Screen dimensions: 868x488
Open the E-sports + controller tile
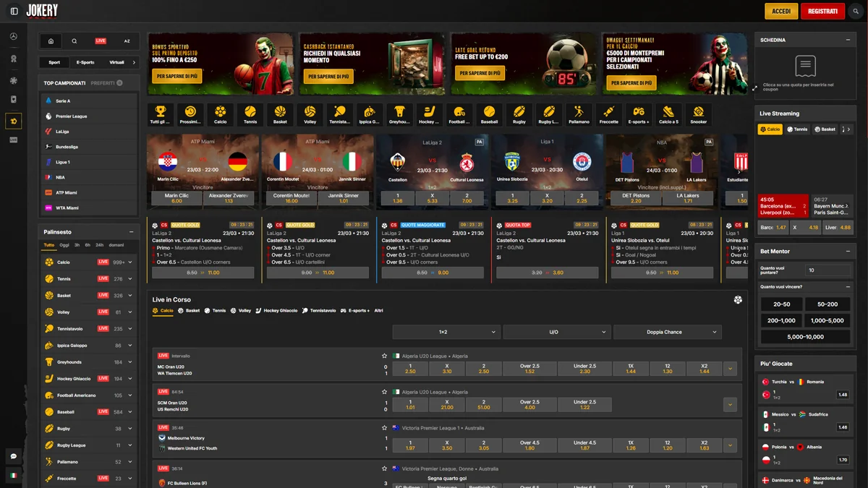pos(639,114)
